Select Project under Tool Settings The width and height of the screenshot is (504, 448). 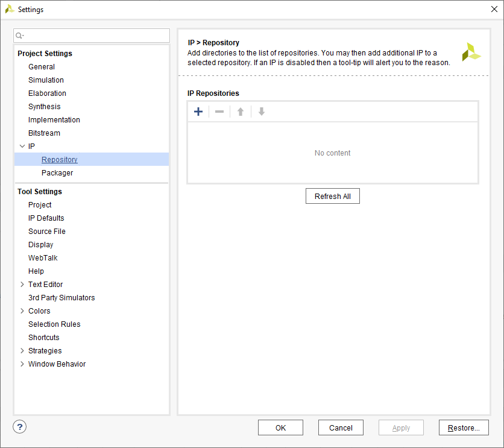coord(40,205)
